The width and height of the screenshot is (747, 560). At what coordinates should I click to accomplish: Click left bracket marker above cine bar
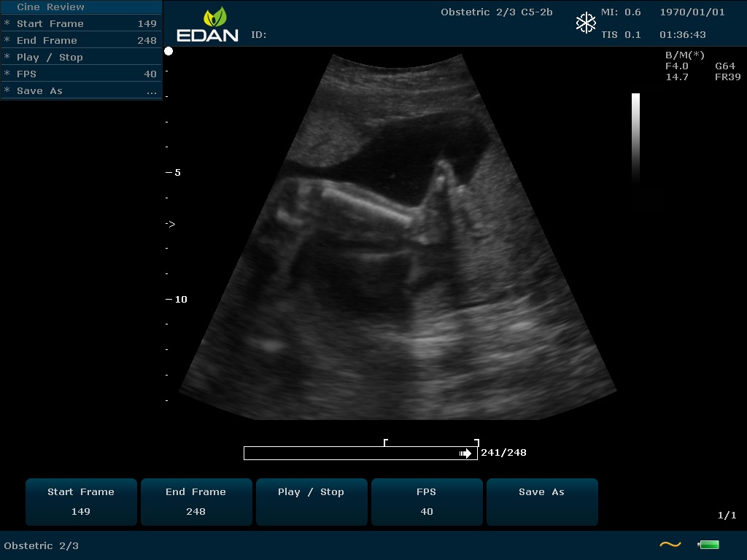[386, 442]
